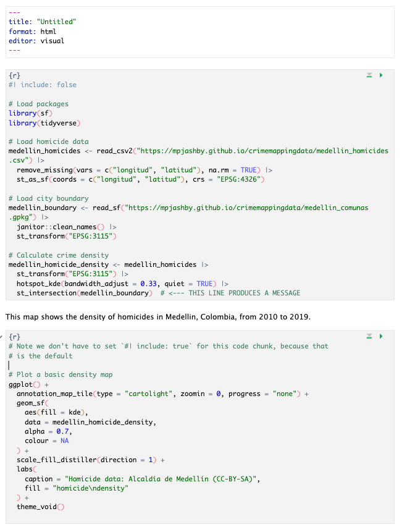Image resolution: width=402 pixels, height=532 pixels.
Task: Click the theme_void() line
Action: pos(40,507)
